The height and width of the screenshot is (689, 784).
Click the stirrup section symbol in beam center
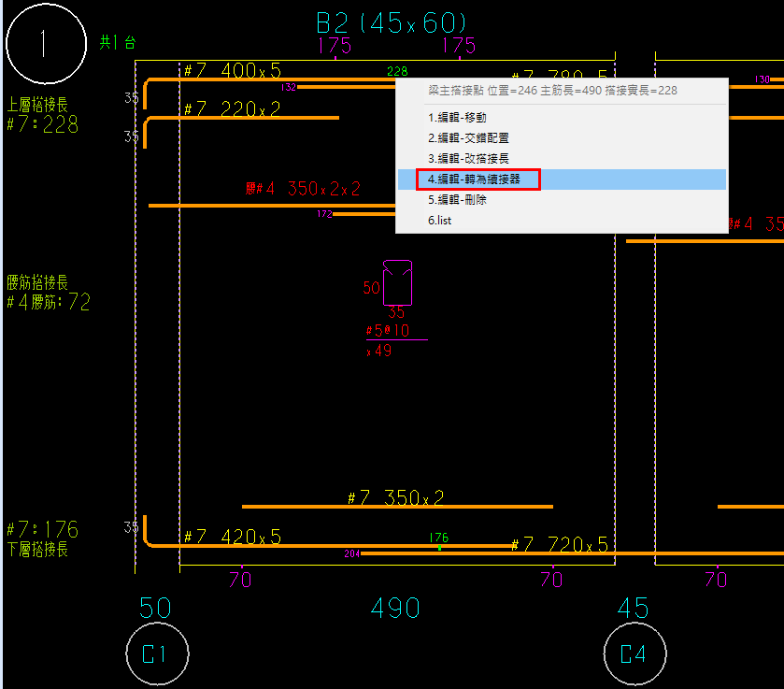pyautogui.click(x=398, y=281)
